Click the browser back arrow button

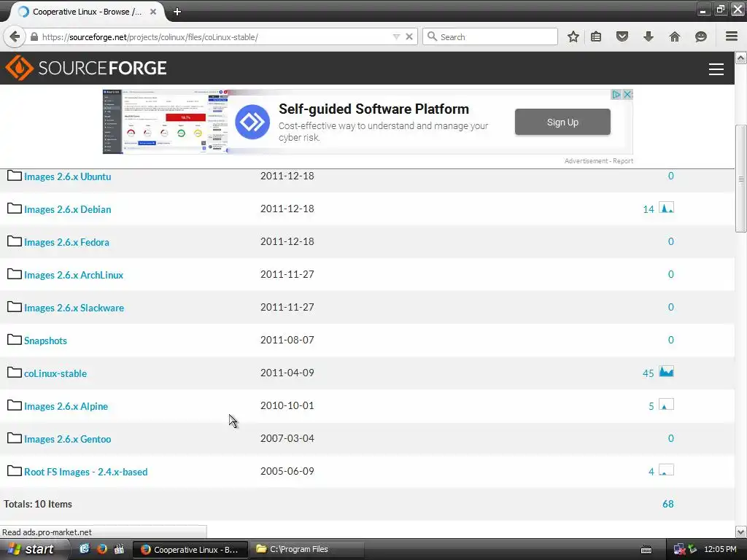(15, 36)
